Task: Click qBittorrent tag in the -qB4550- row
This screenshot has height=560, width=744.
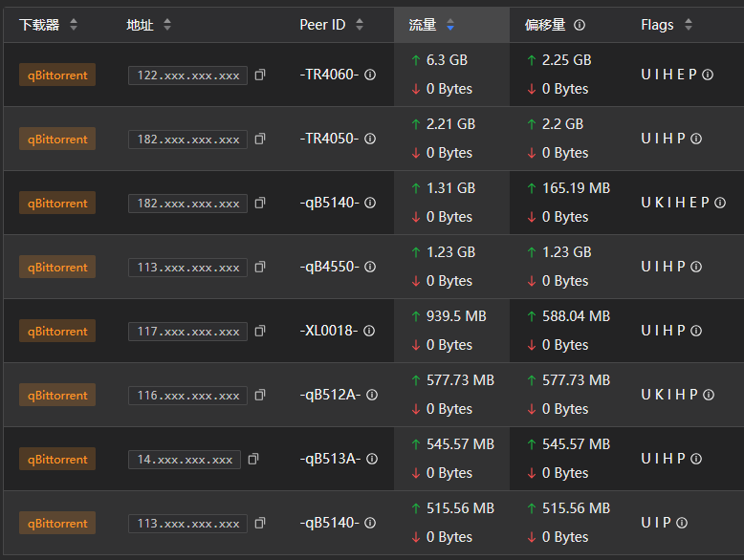Action: (x=57, y=267)
